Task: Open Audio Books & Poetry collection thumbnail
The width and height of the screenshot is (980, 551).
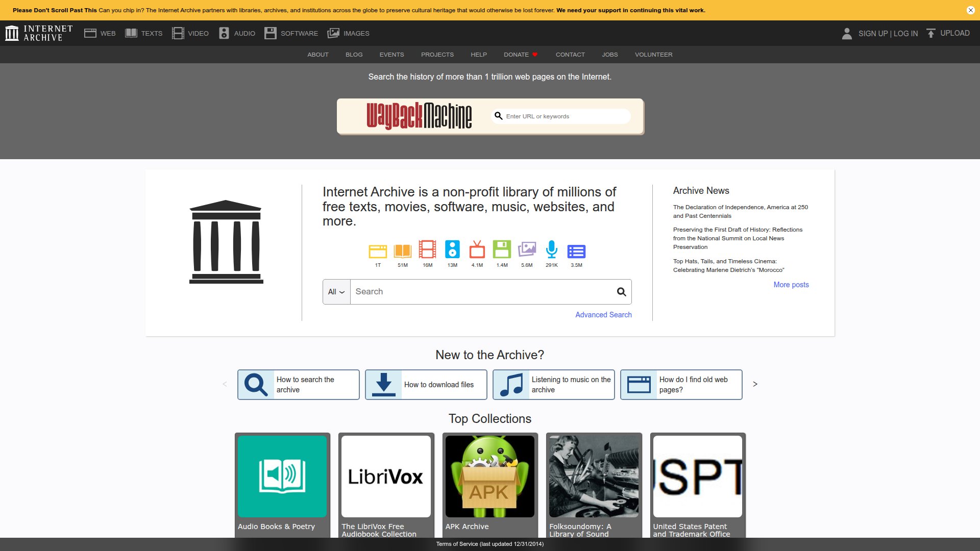Action: click(x=282, y=477)
